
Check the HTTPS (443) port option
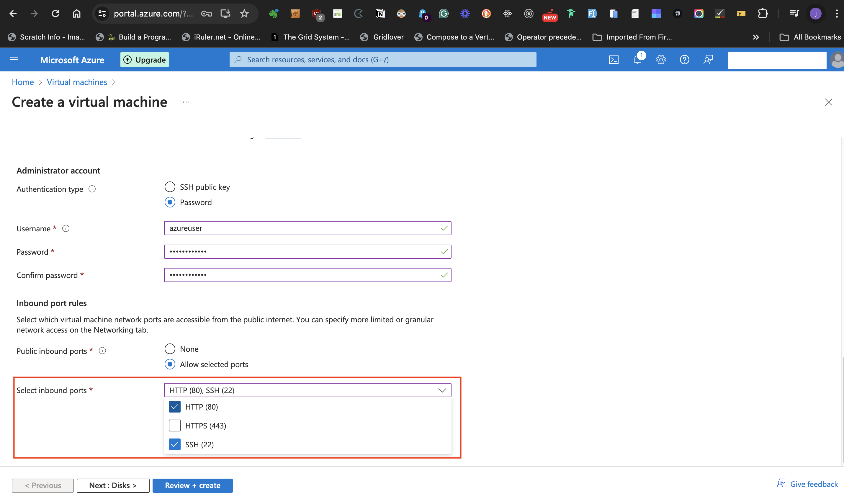[x=175, y=426]
